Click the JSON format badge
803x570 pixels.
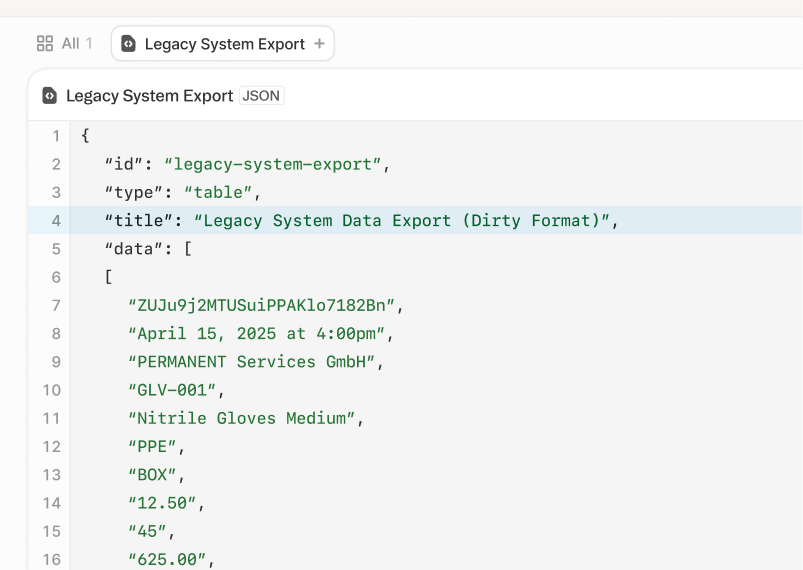pyautogui.click(x=262, y=96)
